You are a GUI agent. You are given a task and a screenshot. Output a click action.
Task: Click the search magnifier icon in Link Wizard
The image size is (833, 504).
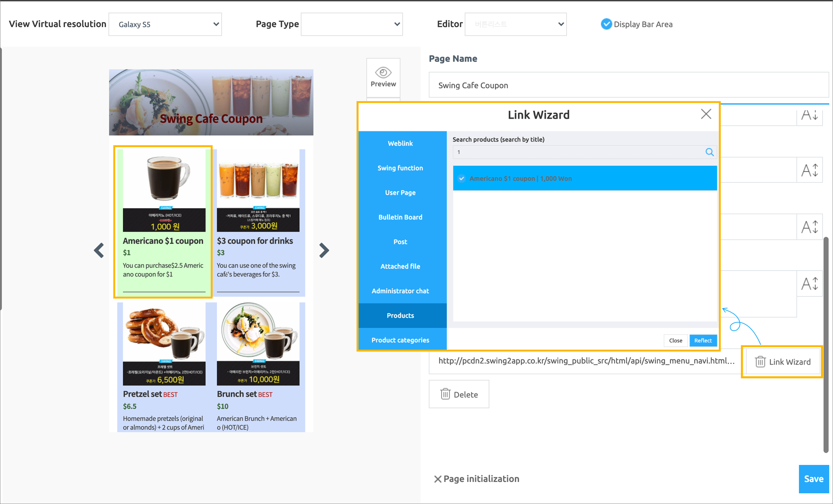709,152
